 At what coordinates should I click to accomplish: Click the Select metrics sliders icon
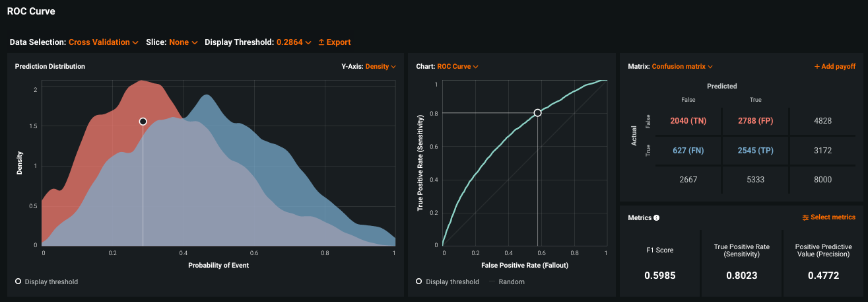(805, 217)
